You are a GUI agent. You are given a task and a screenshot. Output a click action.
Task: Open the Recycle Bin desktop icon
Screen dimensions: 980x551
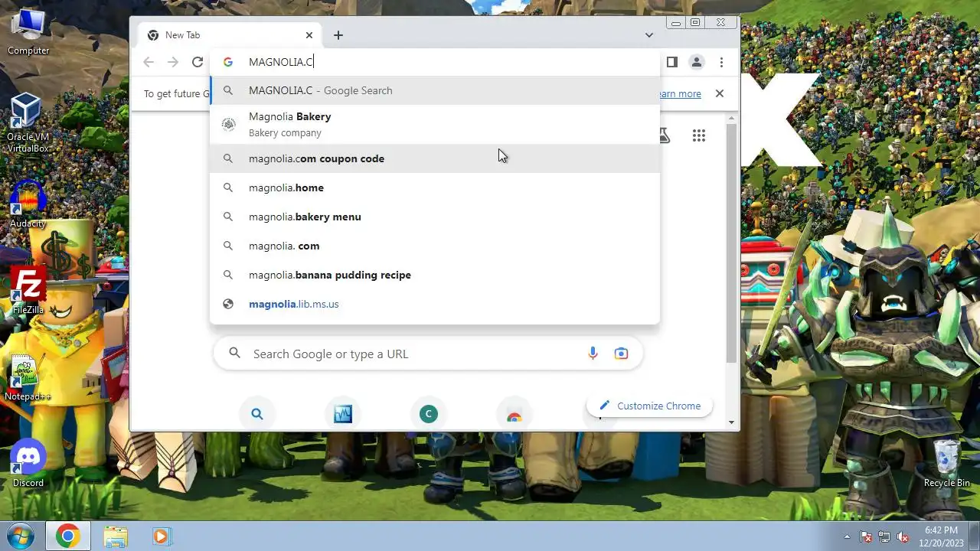946,464
